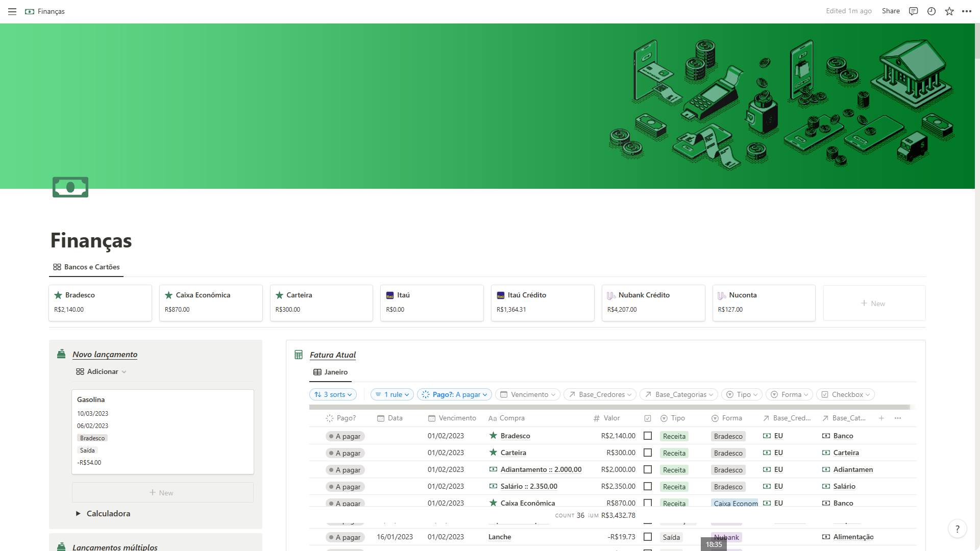Tick the checkbox in the Lanche row
Screen dimensions: 980x551
coord(648,537)
